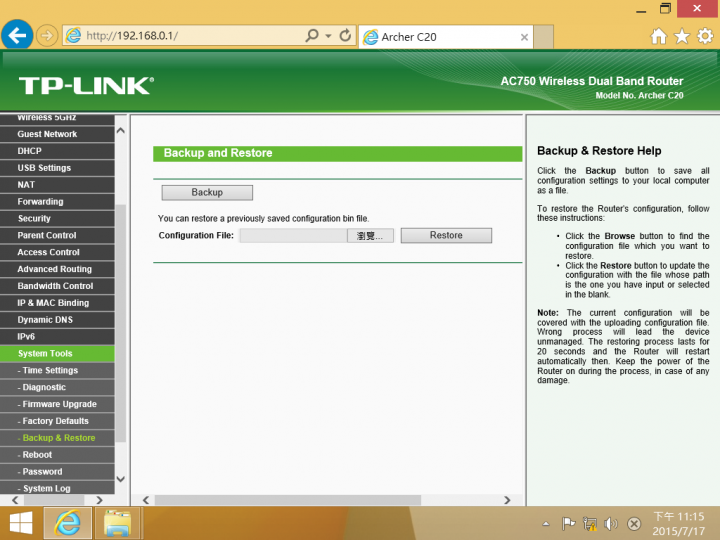
Task: Open the Action Center flag icon
Action: [x=568, y=523]
